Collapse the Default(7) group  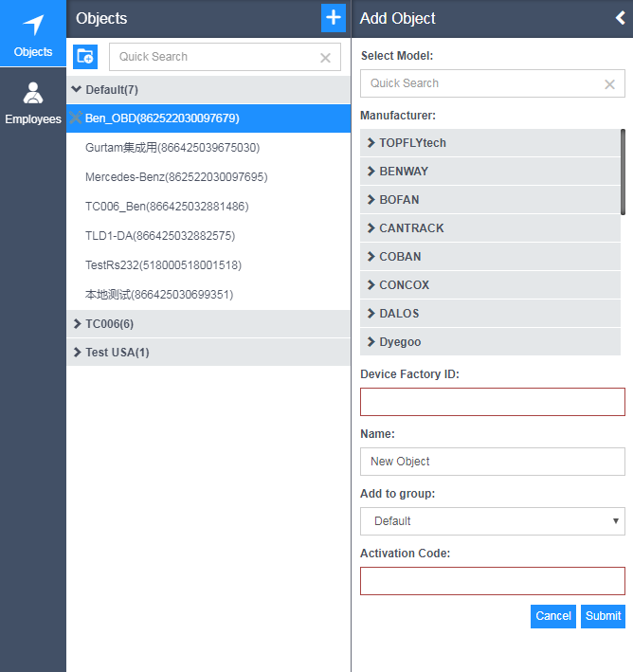coord(208,90)
